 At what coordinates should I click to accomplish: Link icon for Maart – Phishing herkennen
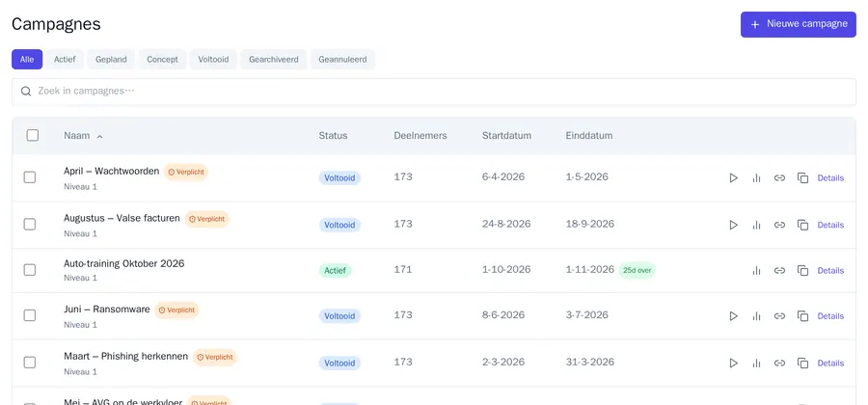(x=779, y=364)
